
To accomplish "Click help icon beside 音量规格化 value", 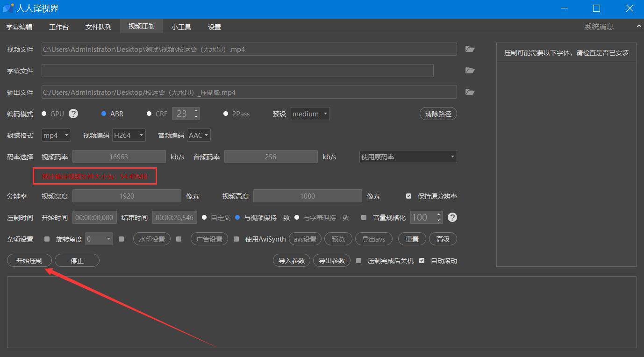I will 452,217.
